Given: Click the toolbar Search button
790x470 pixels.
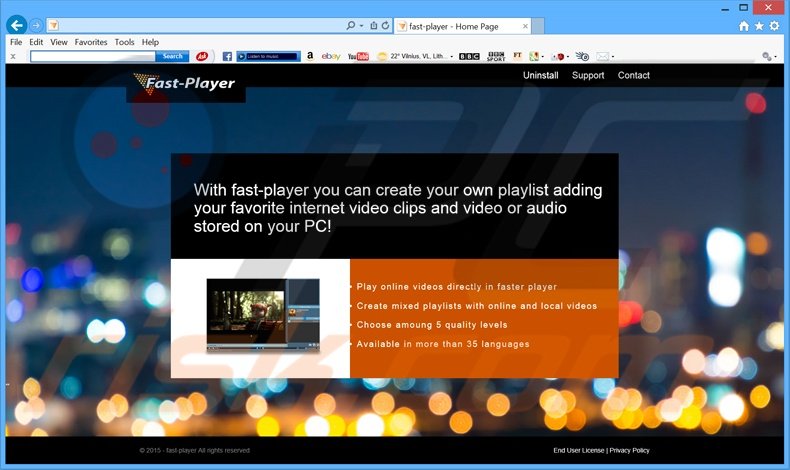Looking at the screenshot, I should click(172, 56).
